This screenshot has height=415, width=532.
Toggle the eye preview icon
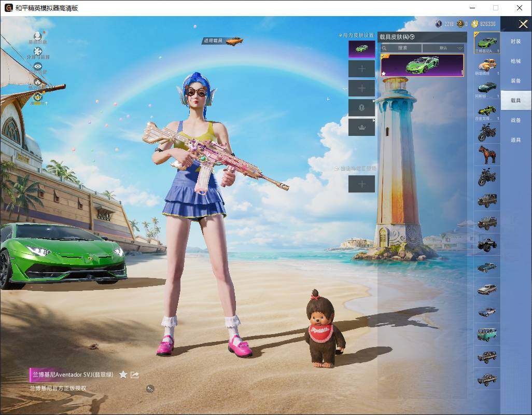[38, 66]
